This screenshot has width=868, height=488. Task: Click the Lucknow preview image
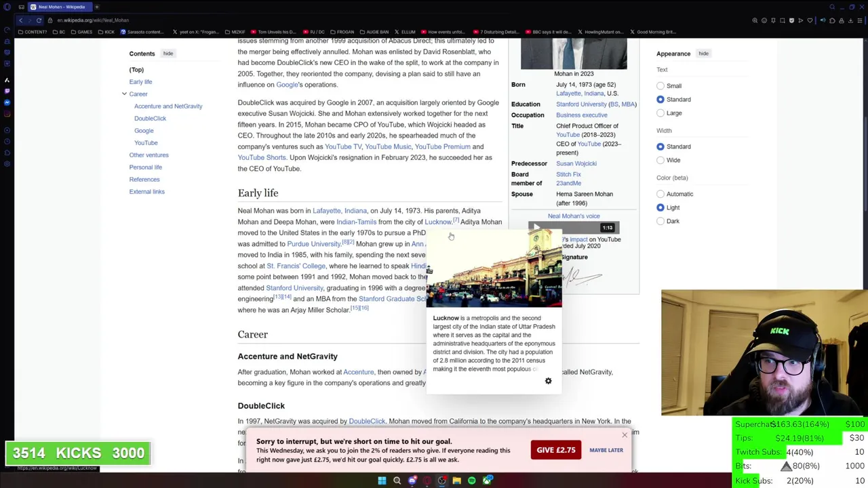(494, 268)
